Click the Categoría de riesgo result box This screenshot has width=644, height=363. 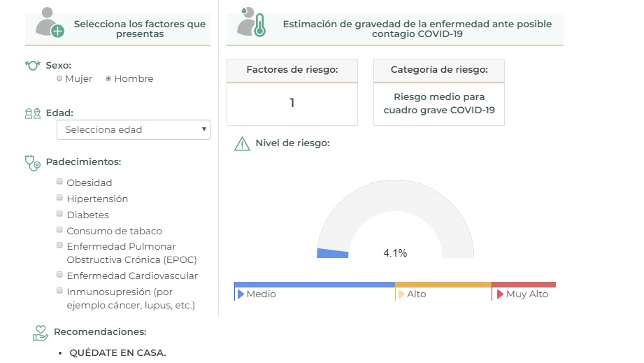click(438, 104)
